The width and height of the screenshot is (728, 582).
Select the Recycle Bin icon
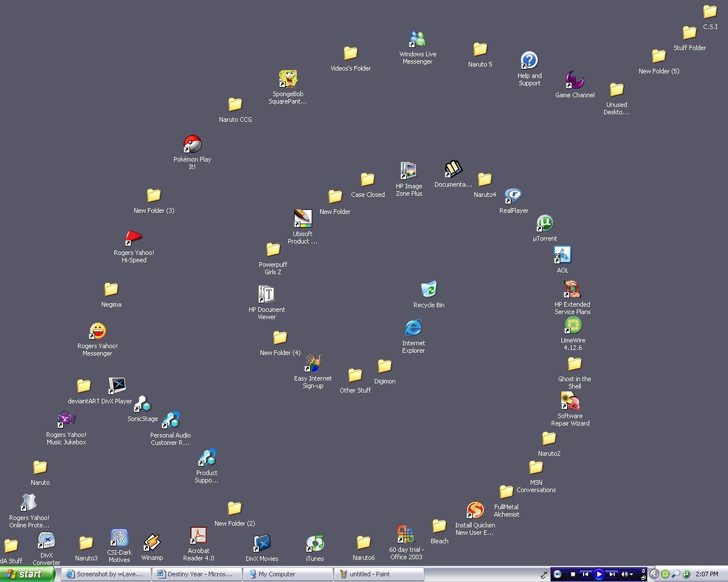429,290
